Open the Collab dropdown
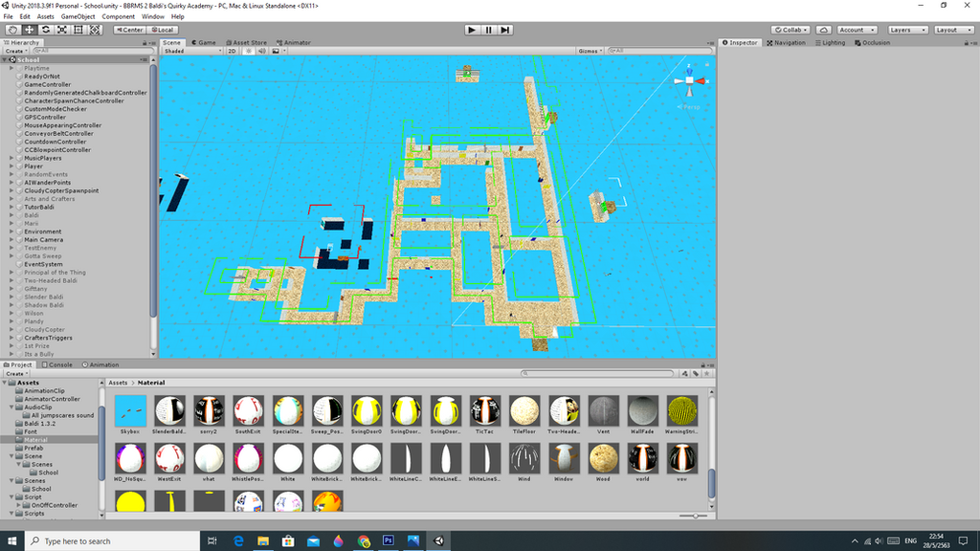Viewport: 980px width, 551px height. tap(791, 30)
